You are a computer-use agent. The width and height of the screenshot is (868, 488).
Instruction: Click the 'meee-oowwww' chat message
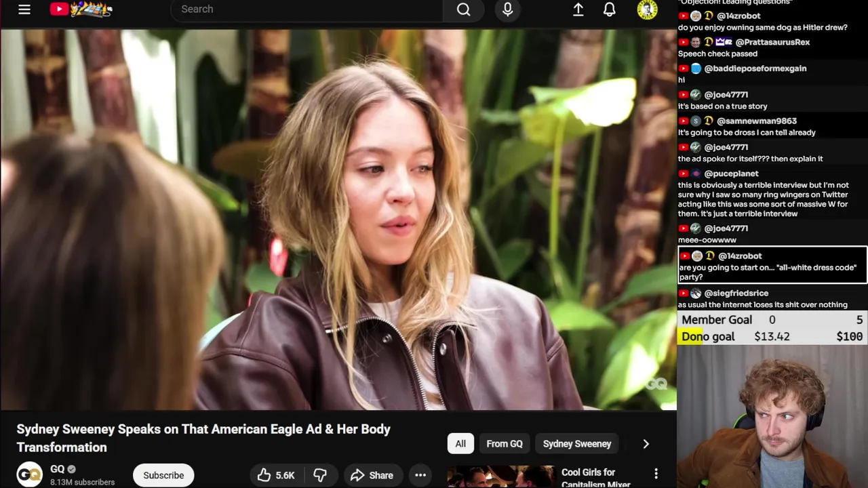[707, 240]
